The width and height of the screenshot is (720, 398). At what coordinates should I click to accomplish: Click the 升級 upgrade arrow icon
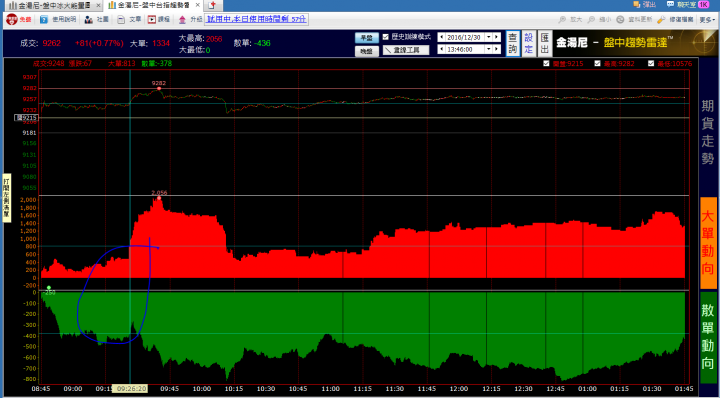coord(183,20)
